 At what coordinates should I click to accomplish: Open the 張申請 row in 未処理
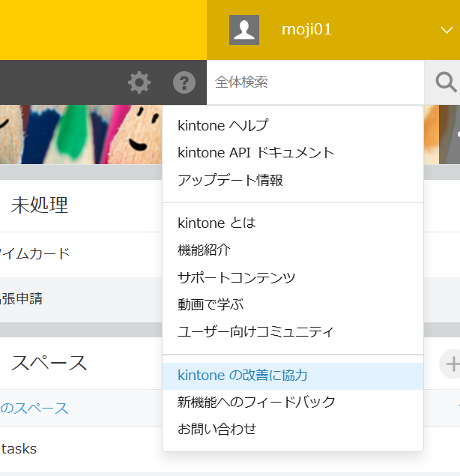[x=81, y=299]
